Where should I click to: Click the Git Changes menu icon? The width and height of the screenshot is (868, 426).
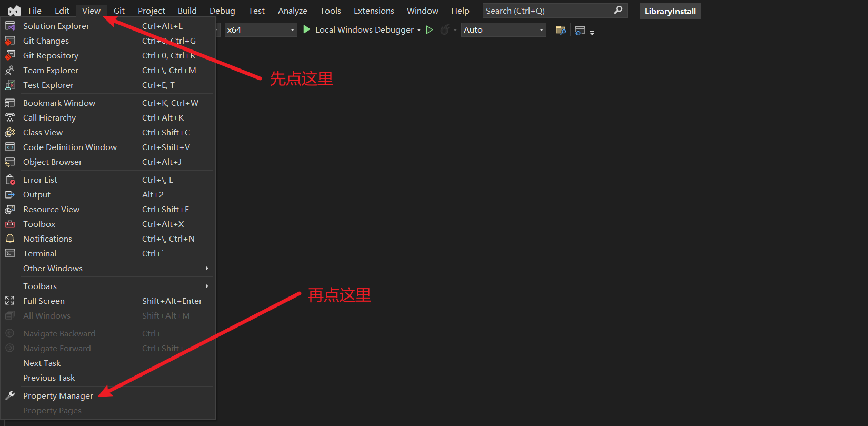[x=10, y=41]
